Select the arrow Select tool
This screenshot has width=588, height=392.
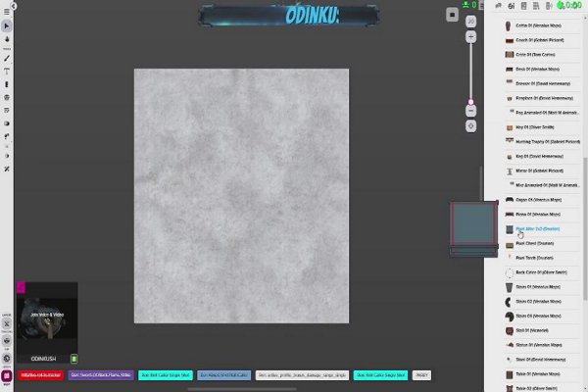[7, 25]
